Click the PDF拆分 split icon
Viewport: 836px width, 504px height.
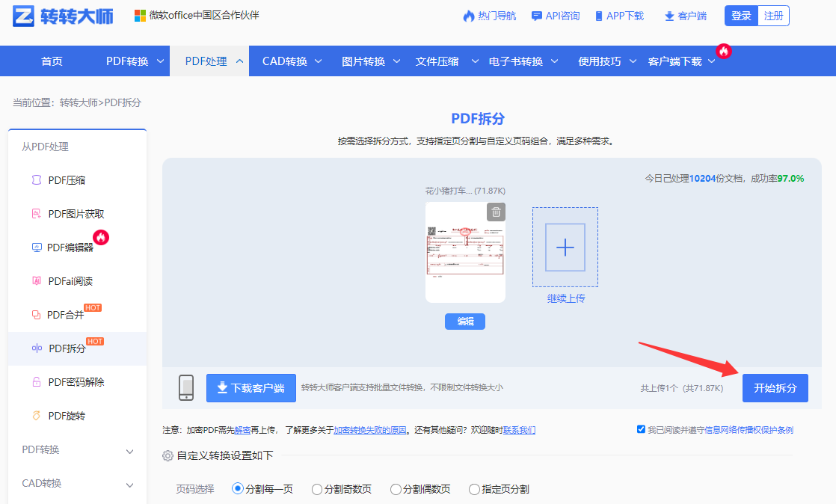point(37,348)
